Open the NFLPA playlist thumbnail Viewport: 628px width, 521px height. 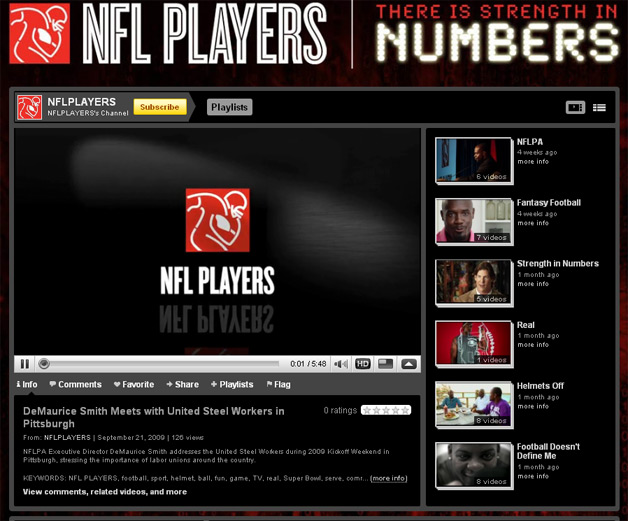coord(474,161)
